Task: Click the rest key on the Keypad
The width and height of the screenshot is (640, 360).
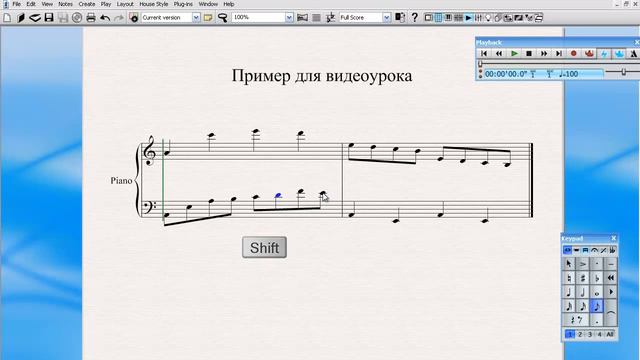Action: [x=576, y=320]
